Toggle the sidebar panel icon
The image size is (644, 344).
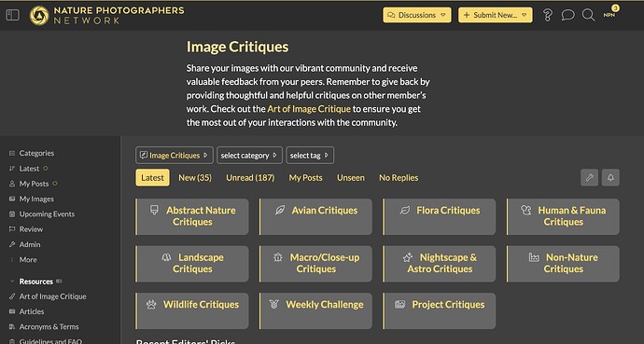(x=12, y=15)
